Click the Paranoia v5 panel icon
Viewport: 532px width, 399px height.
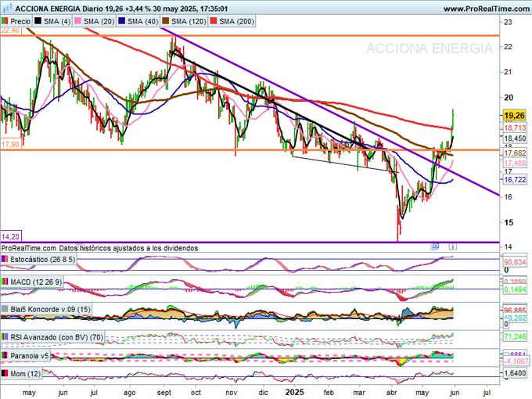coord(5,356)
